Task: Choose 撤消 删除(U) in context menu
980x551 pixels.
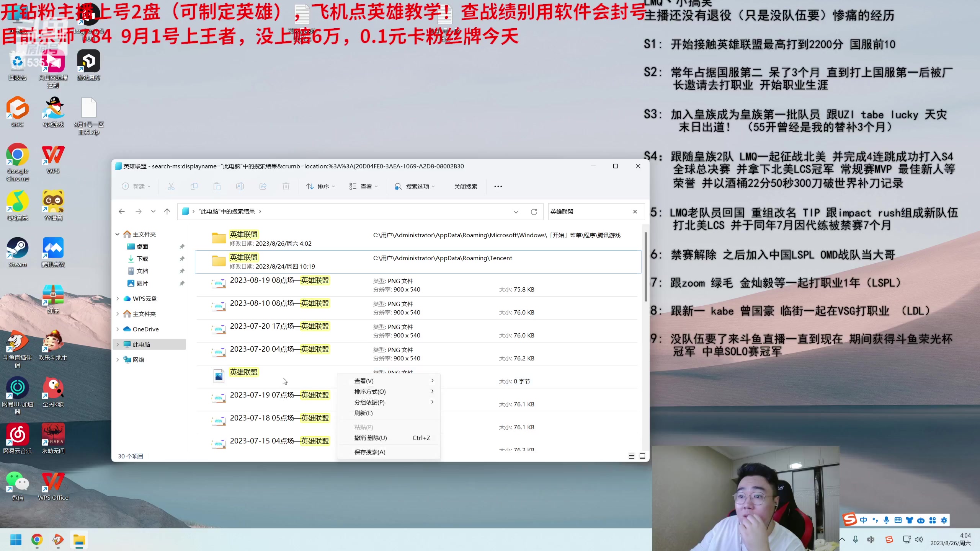Action: pos(389,438)
